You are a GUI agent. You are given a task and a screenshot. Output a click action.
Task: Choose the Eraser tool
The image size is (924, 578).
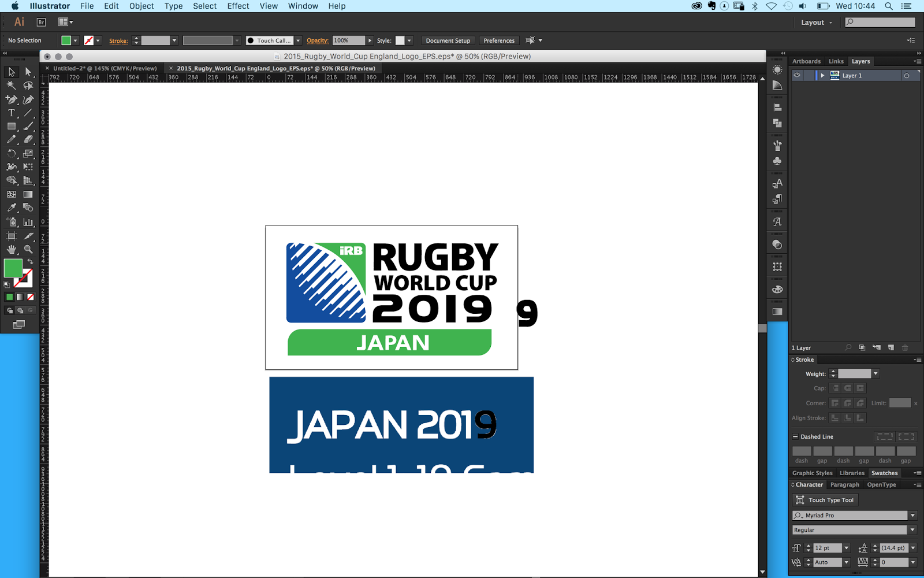point(28,139)
